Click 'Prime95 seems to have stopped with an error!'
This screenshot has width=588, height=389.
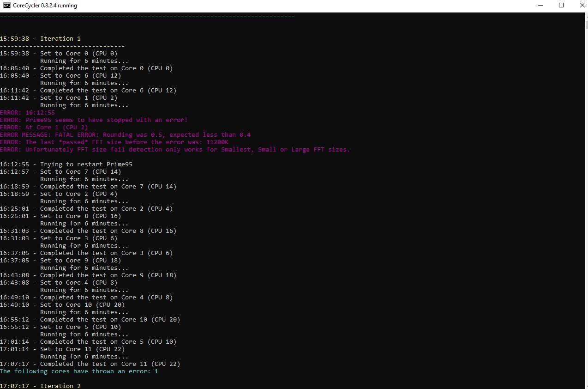coord(106,120)
